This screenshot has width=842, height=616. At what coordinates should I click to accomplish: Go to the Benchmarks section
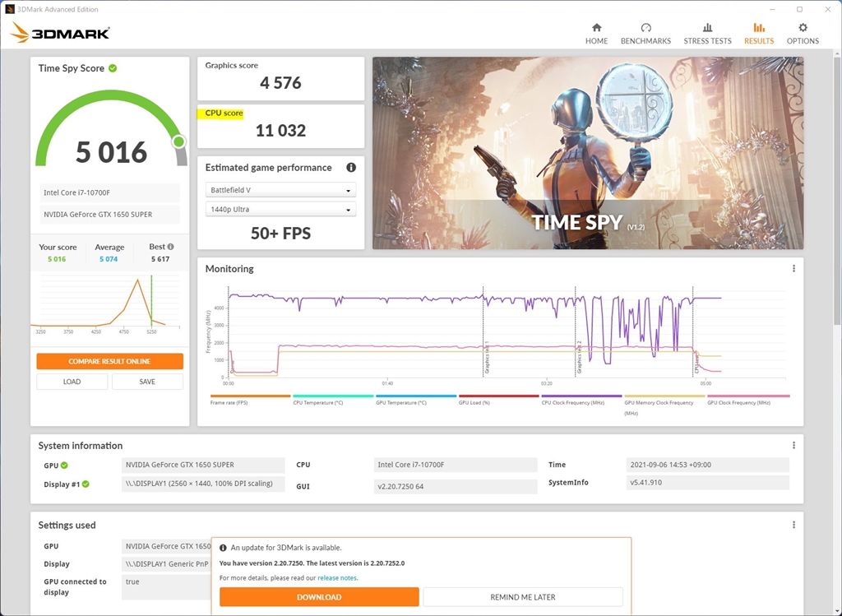[645, 33]
